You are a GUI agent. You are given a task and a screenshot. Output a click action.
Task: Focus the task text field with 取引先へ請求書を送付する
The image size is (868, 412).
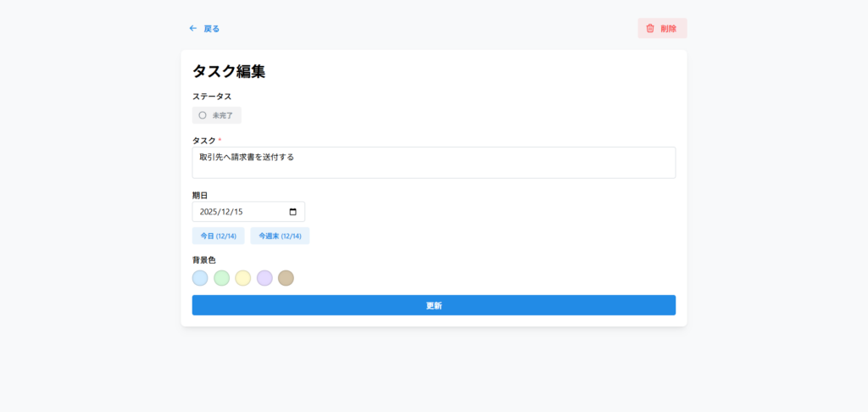pos(433,162)
